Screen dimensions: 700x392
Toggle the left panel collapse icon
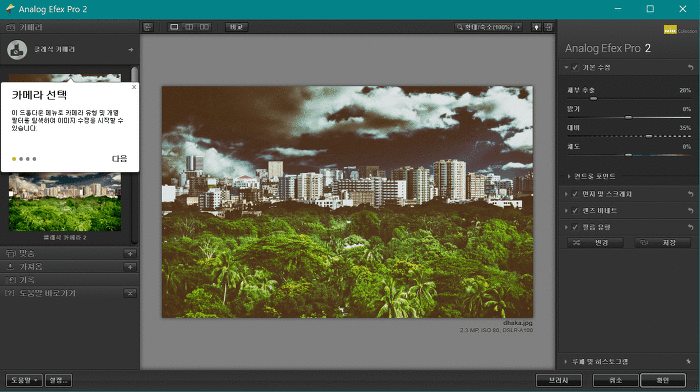tap(148, 27)
